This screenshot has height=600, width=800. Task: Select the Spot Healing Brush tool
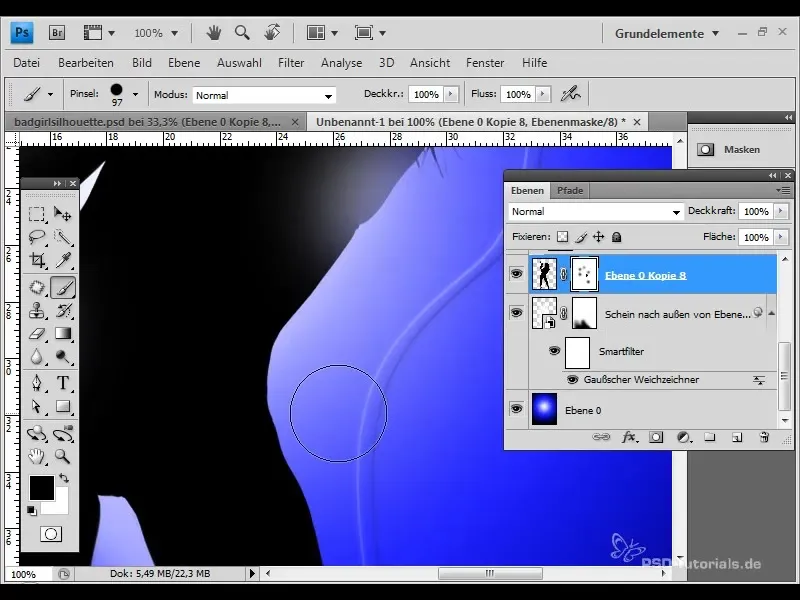pos(37,287)
